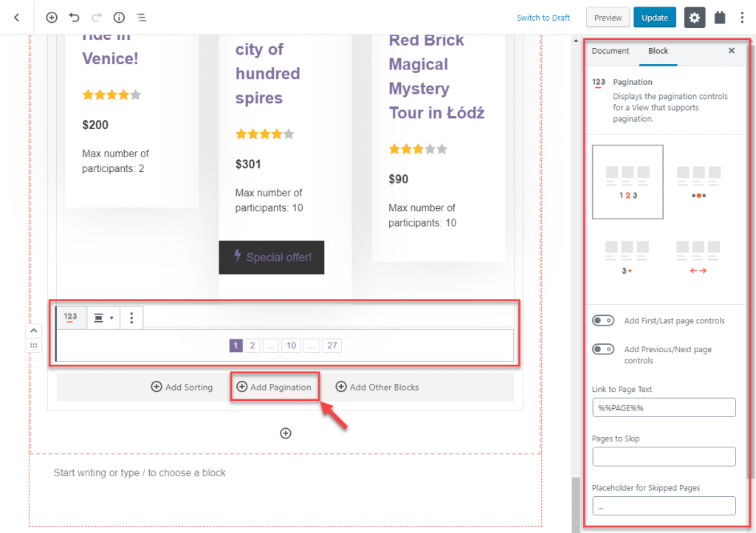Move block up with the chevron arrow
Screen dimensions: 756x533
point(34,331)
